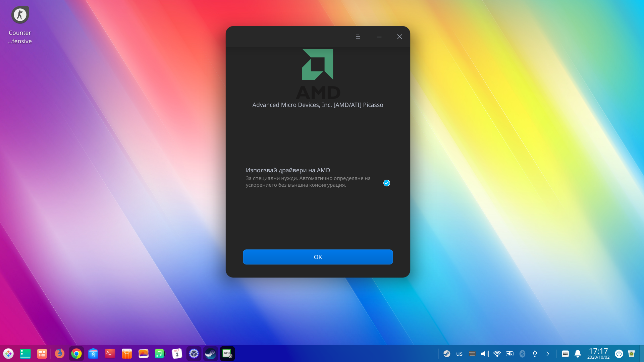Open the hamburger menu in the AMD dialog

(x=358, y=37)
